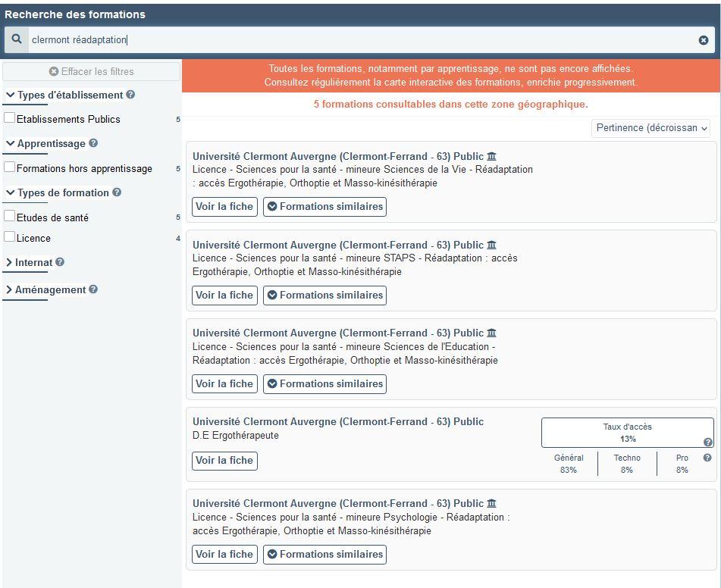Check Formations hors apprentissage checkbox
The height and width of the screenshot is (588, 721).
point(9,167)
